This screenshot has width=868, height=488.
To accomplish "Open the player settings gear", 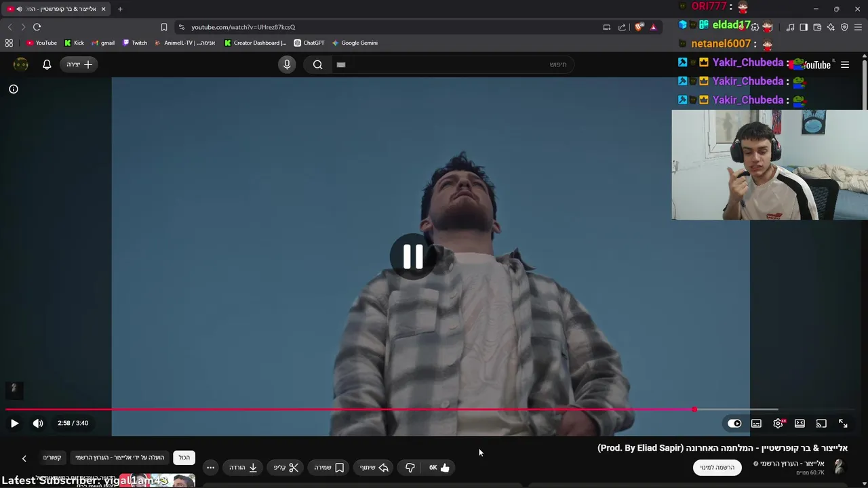I will click(778, 424).
